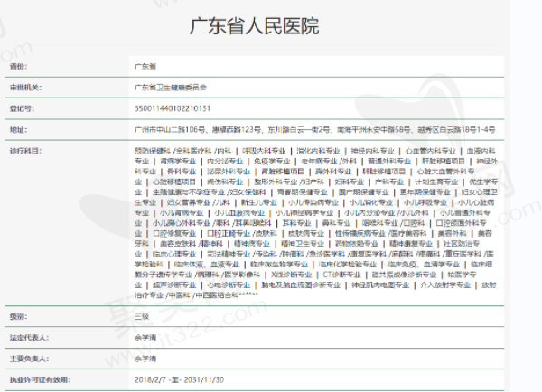Screen dimensions: 542x392
Task: Click the 产科专业 entry
Action: (389, 182)
